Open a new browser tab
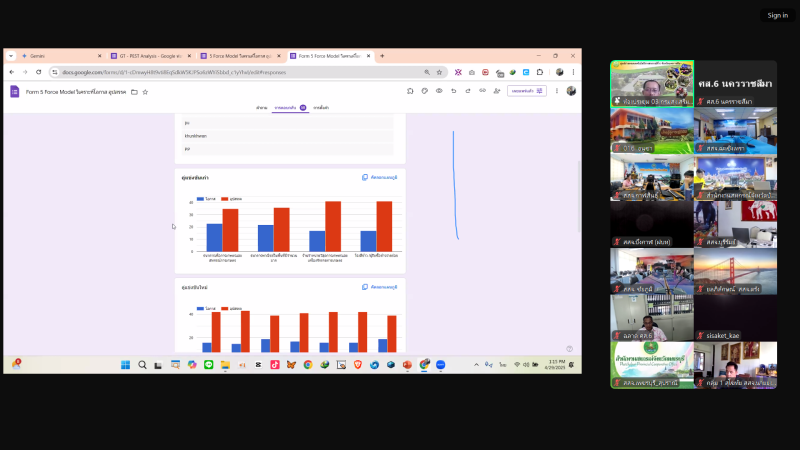Screen dimensions: 800x450 pos(382,56)
